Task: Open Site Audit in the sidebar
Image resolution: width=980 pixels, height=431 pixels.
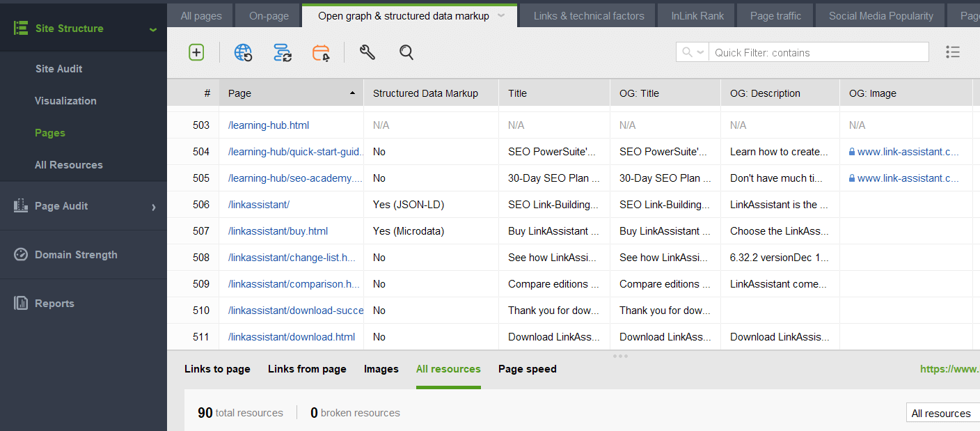Action: (x=59, y=69)
